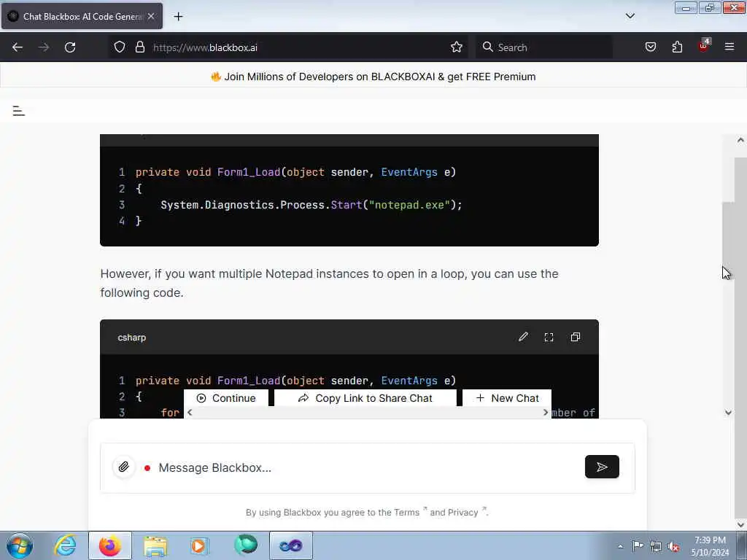Viewport: 747px width, 560px height.
Task: Switch to Firefox in the taskbar
Action: [x=109, y=545]
